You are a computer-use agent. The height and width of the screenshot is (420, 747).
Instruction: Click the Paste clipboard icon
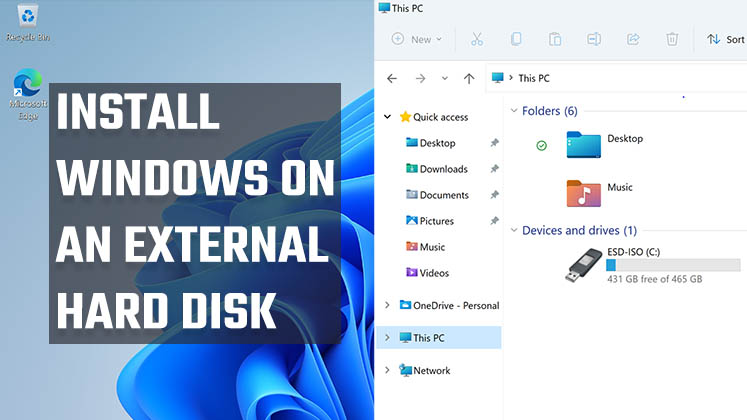(x=555, y=39)
